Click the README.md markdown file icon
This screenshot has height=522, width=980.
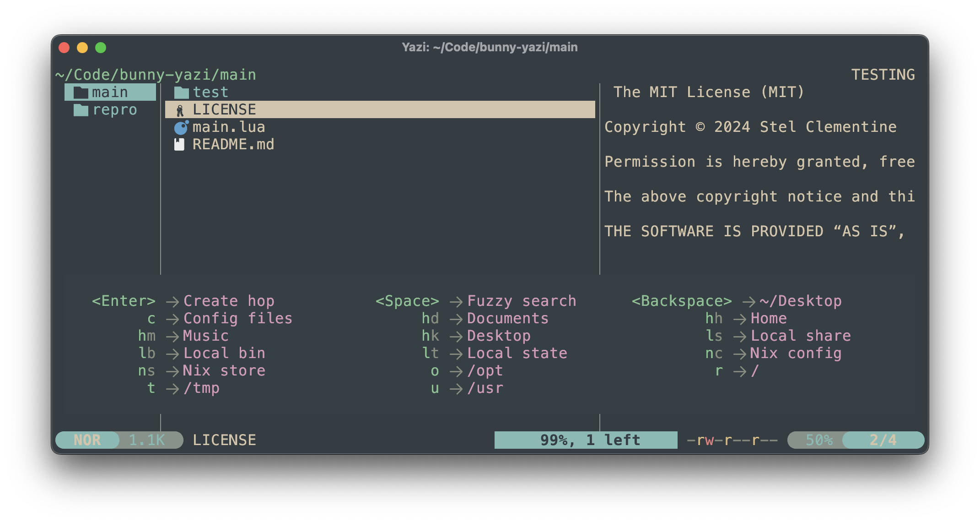179,145
